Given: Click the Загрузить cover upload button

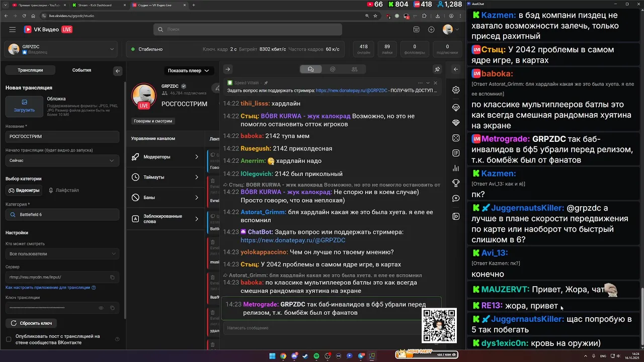Looking at the screenshot, I should [24, 106].
